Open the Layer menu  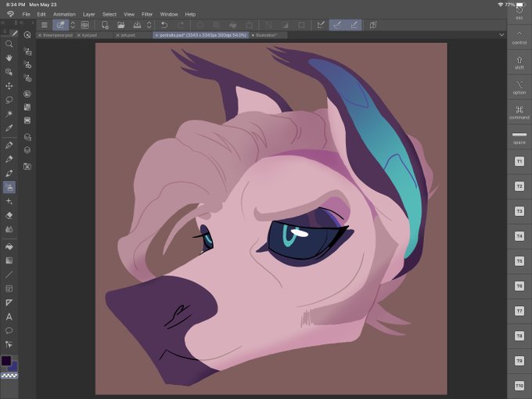(89, 15)
